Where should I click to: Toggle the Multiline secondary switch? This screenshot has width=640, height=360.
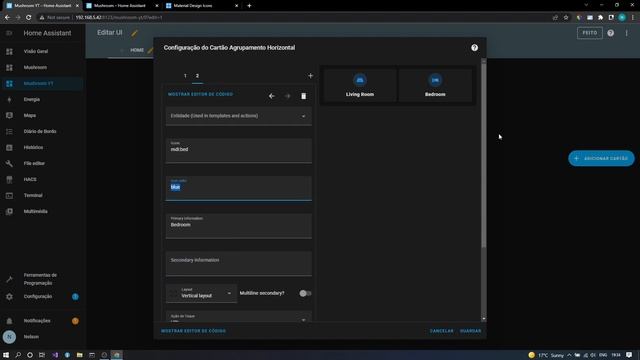(x=305, y=293)
